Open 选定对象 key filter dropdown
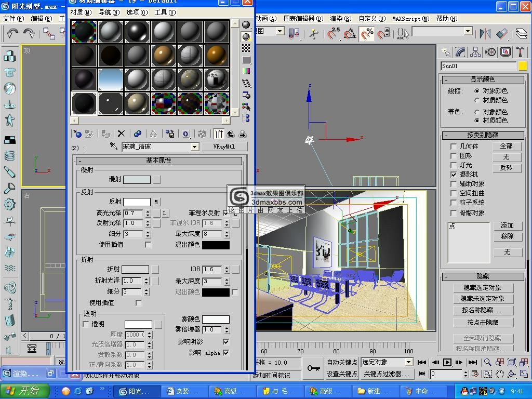Viewport: 532px width, 399px height. point(408,362)
